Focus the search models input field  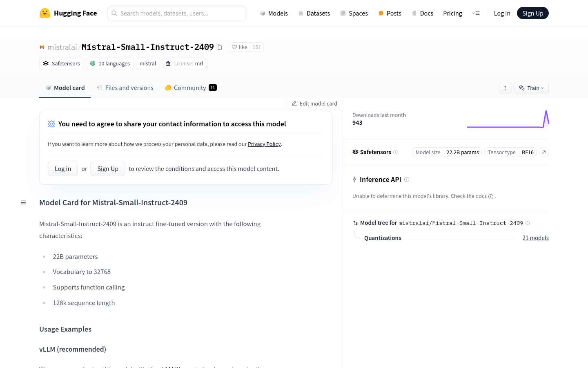tap(176, 13)
